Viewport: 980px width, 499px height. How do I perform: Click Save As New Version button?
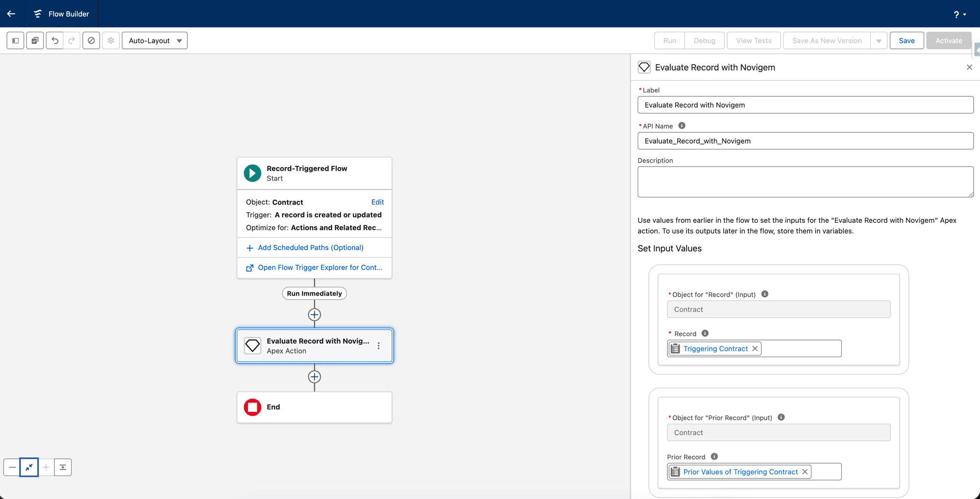point(827,41)
